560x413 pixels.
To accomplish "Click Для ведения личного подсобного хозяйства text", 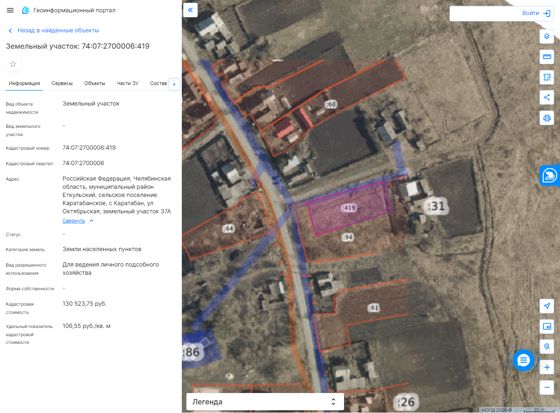I will click(111, 268).
